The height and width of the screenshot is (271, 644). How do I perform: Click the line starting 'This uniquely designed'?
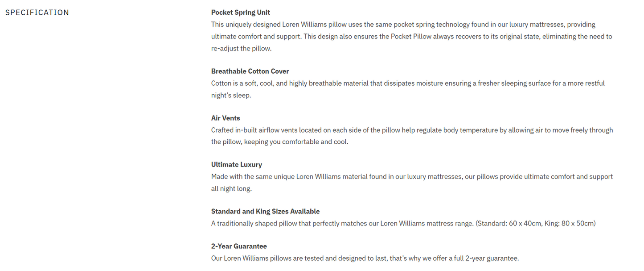click(x=403, y=25)
